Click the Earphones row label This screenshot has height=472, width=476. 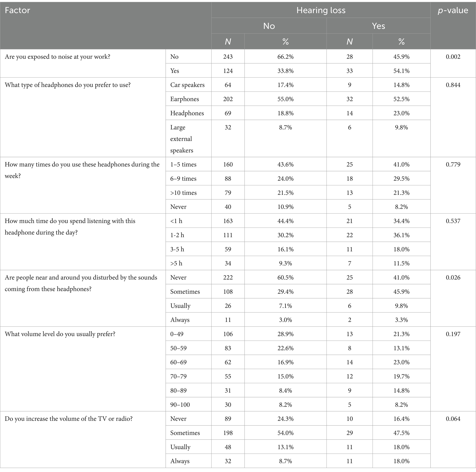(x=184, y=99)
